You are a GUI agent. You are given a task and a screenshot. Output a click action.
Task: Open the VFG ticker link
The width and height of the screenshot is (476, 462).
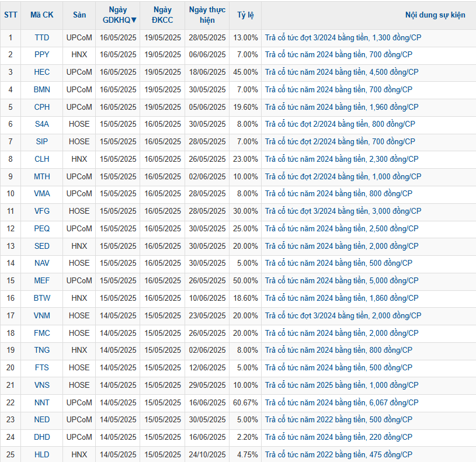(x=41, y=211)
